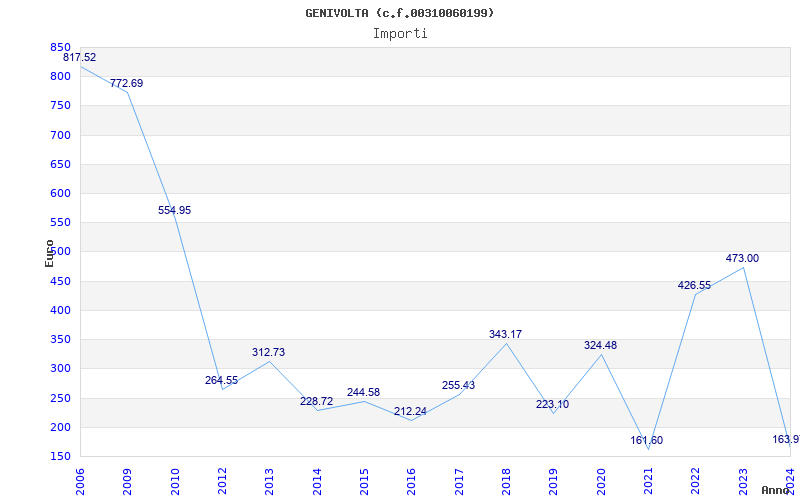
Task: Select the 2017 x-axis label
Action: point(459,482)
